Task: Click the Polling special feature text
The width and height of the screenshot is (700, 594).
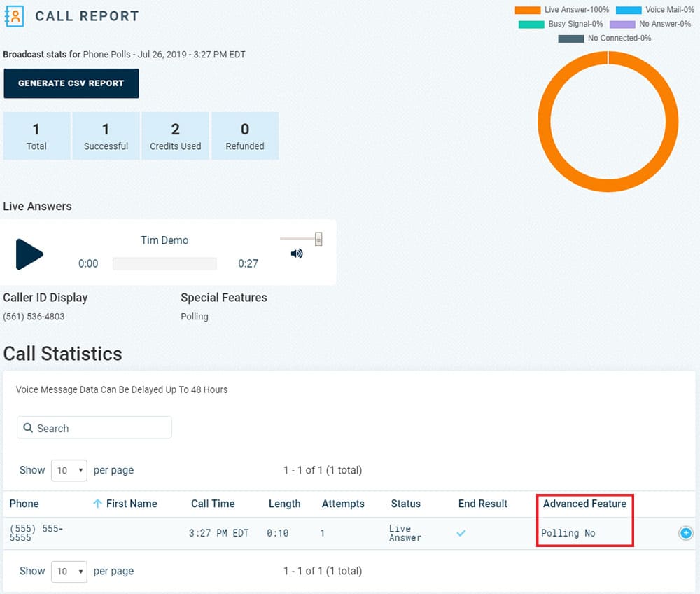Action: point(195,317)
